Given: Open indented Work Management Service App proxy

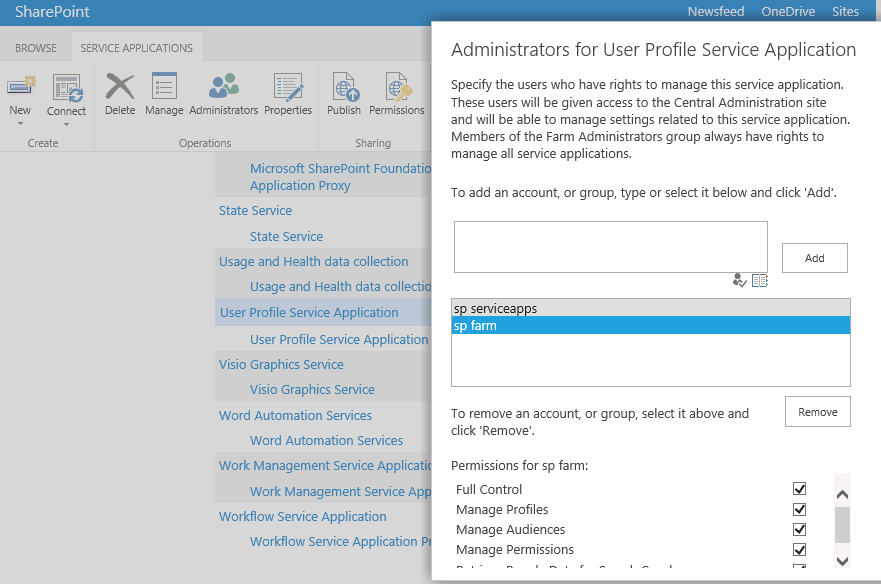Looking at the screenshot, I should click(x=340, y=492).
